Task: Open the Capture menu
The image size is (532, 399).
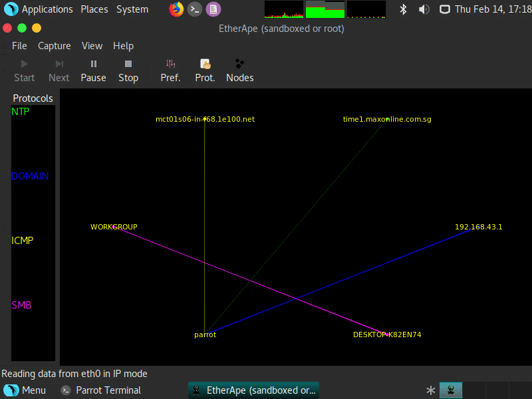Action: click(54, 46)
